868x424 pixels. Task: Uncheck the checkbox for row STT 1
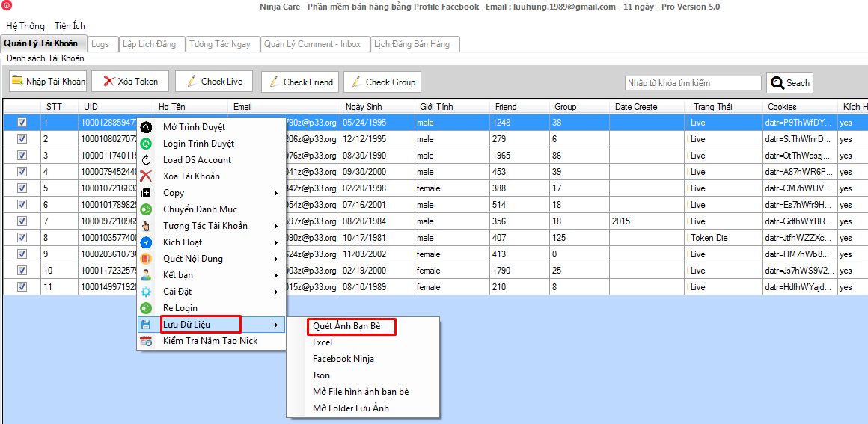pyautogui.click(x=22, y=123)
